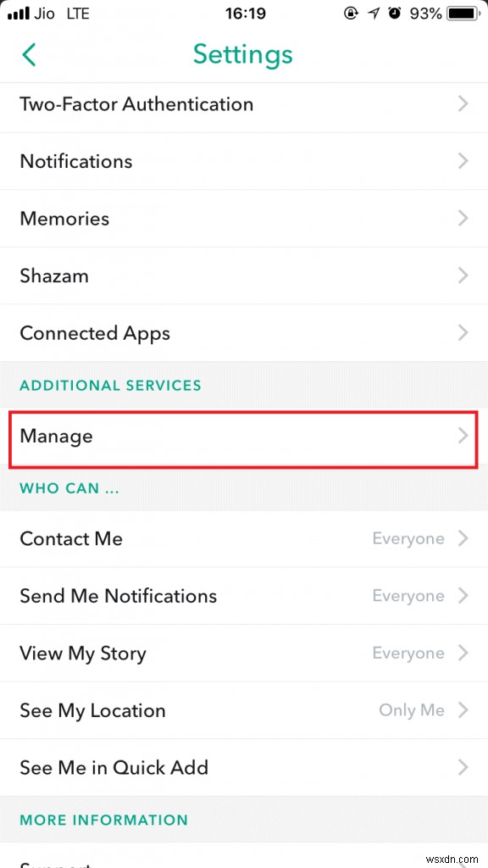Tap the orientation lock status icon
Screen dimensions: 488x868
(x=350, y=14)
